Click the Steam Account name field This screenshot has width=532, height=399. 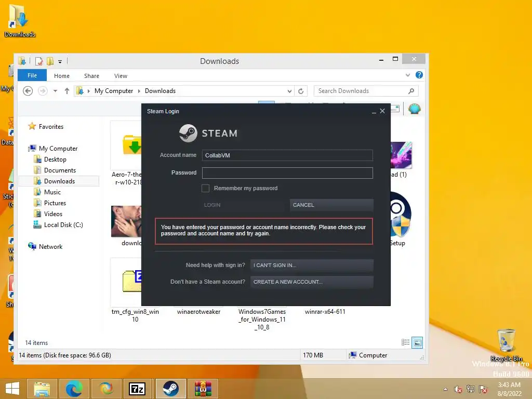pos(287,155)
